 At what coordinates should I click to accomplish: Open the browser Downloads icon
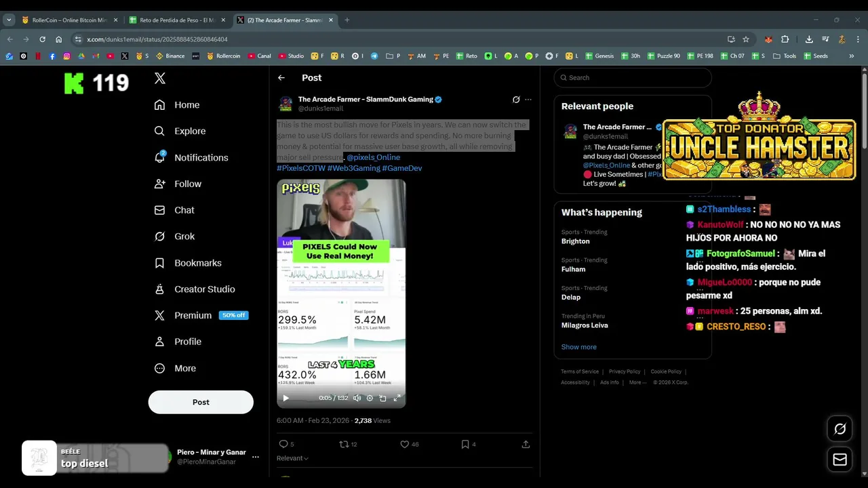[x=809, y=39]
